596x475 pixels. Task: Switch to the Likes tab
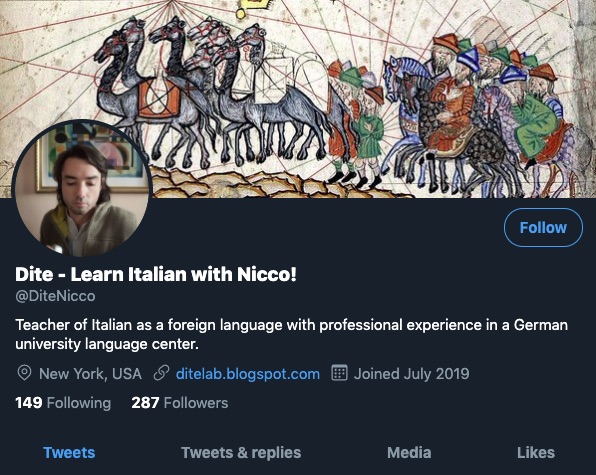point(536,453)
